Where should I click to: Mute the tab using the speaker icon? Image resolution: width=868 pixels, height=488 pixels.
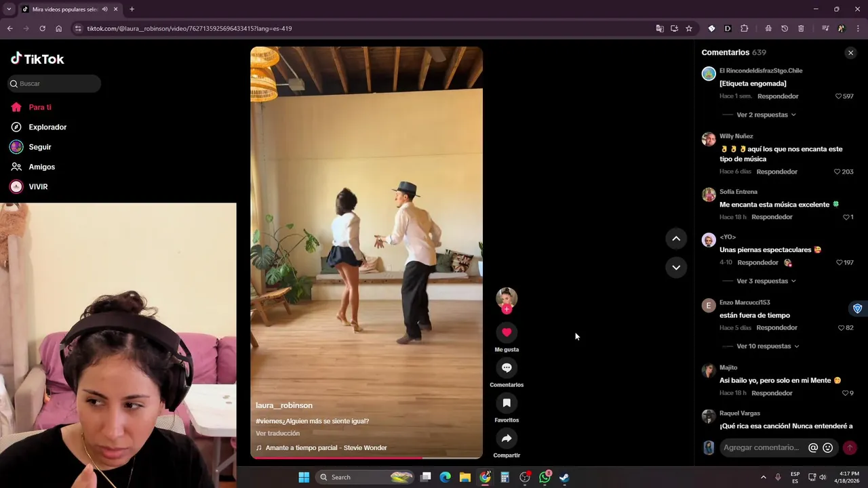[104, 9]
